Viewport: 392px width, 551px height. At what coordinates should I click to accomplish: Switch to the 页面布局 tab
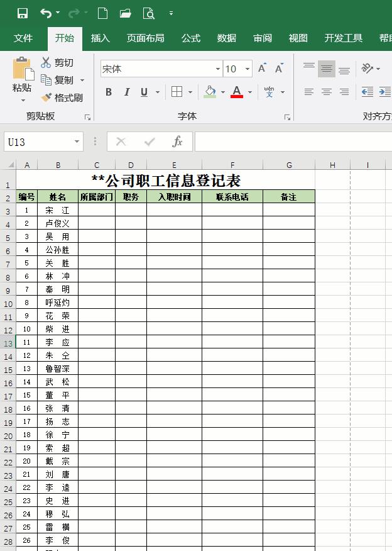point(145,38)
